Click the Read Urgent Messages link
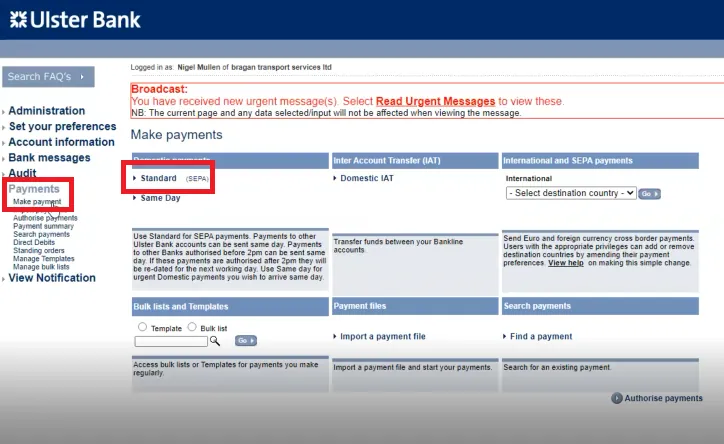The image size is (724, 444). [435, 101]
